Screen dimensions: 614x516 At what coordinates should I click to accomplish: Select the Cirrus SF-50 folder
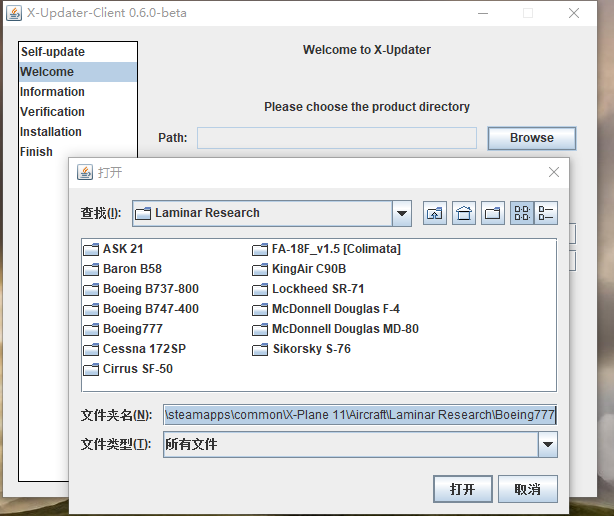[x=128, y=369]
